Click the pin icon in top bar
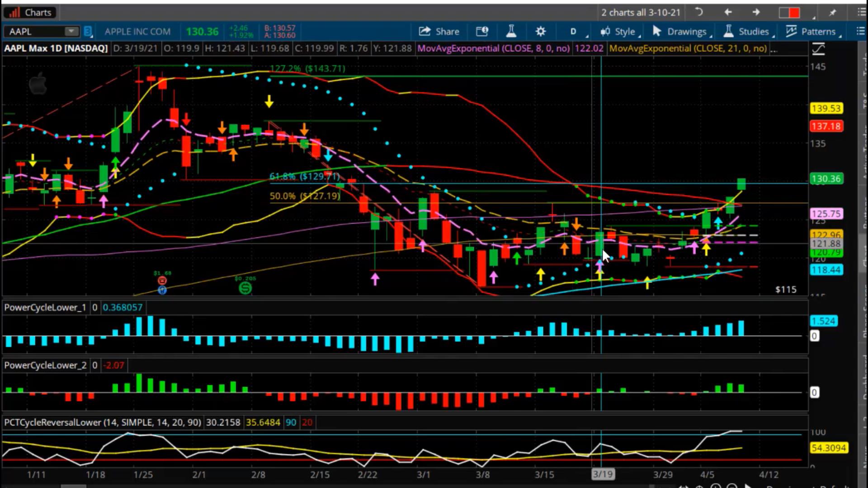This screenshot has height=488, width=868. pyautogui.click(x=832, y=13)
